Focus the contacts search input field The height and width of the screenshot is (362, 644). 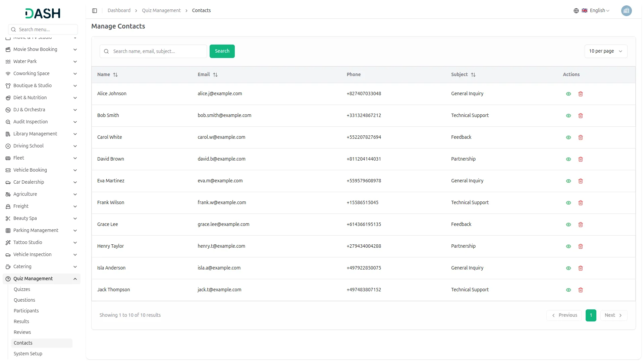click(158, 51)
